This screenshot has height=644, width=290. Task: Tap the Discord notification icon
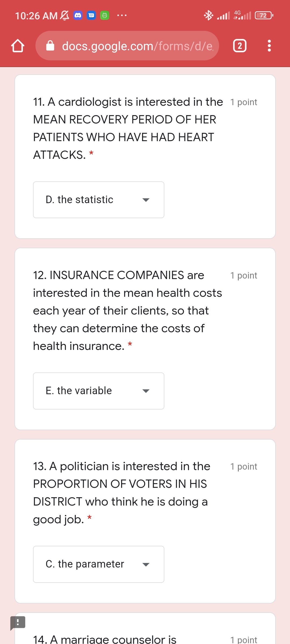point(78,16)
